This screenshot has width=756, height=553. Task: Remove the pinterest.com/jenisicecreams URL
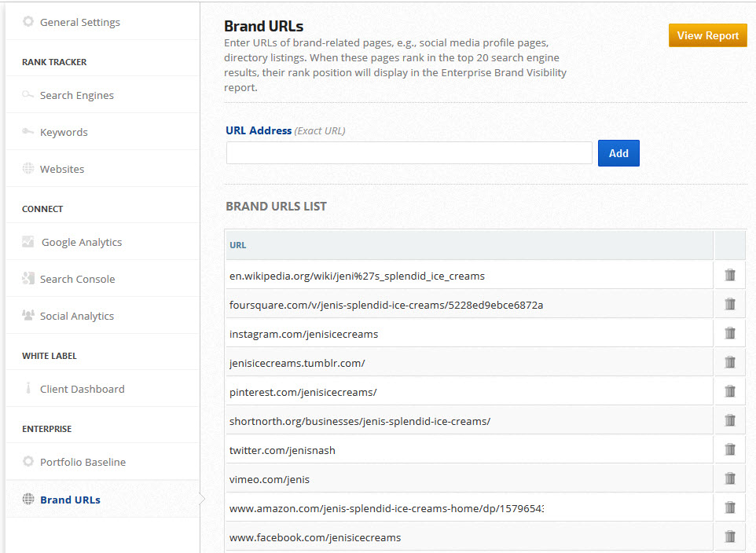coord(729,391)
